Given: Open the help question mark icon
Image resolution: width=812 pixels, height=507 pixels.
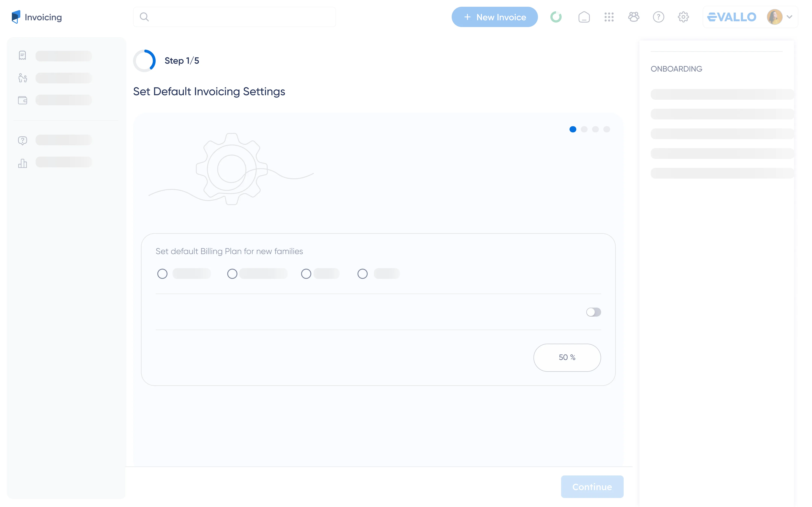Looking at the screenshot, I should [658, 17].
